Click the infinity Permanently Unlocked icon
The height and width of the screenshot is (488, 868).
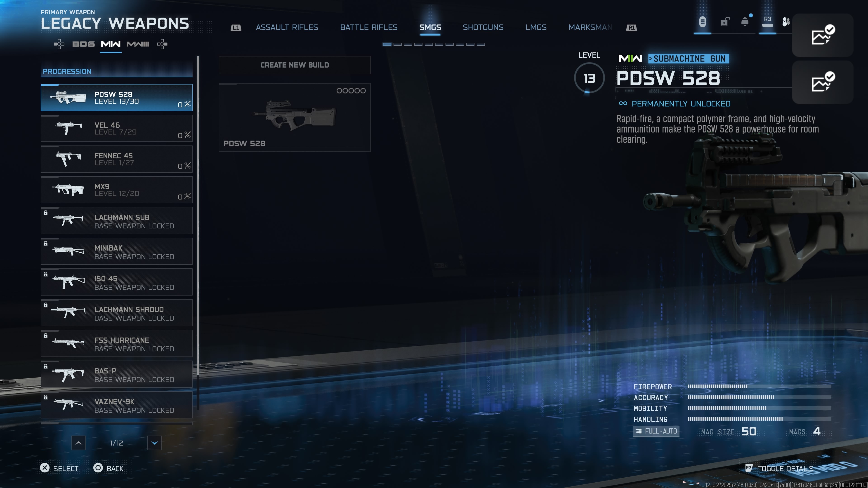coord(623,103)
